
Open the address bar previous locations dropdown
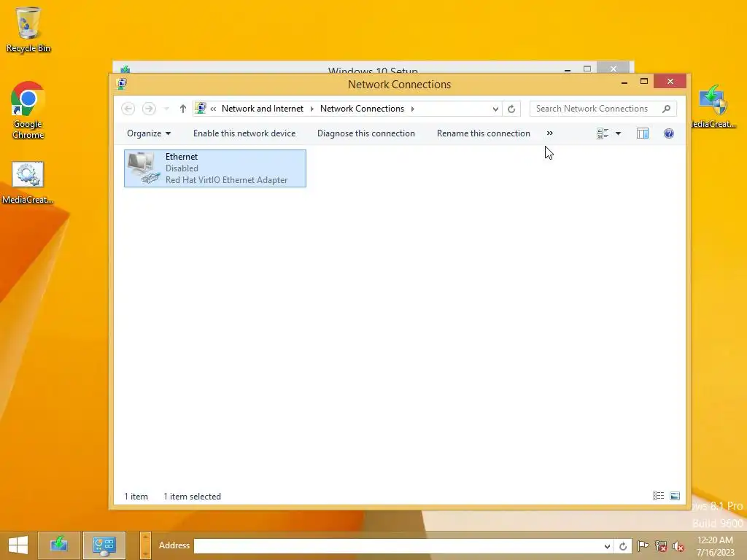pos(495,109)
